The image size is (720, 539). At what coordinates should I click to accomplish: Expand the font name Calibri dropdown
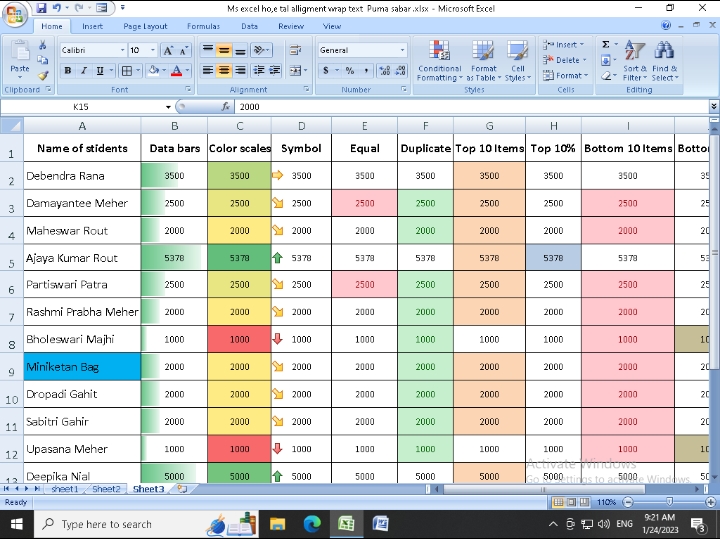click(x=120, y=50)
